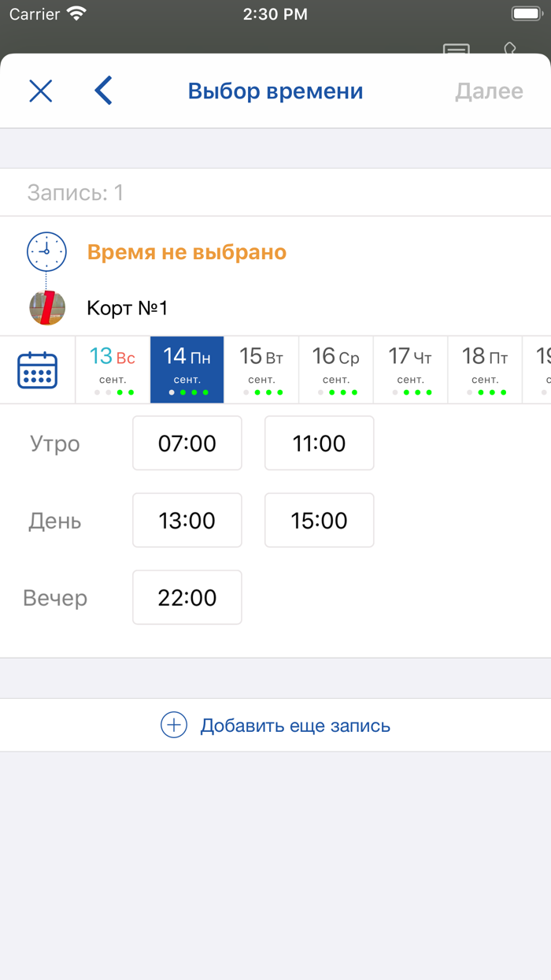Choose the date 17 Чт
The height and width of the screenshot is (980, 551).
pyautogui.click(x=410, y=369)
